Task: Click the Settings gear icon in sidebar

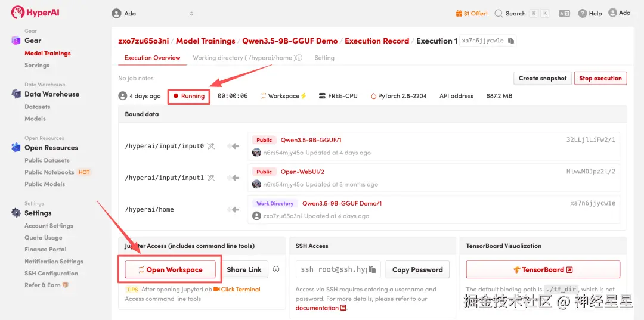Action: [x=16, y=213]
